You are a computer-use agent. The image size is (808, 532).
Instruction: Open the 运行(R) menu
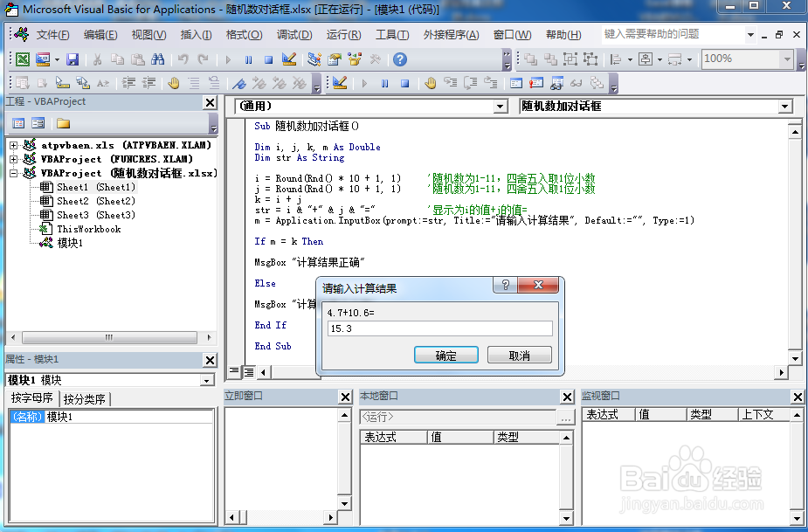coord(343,35)
